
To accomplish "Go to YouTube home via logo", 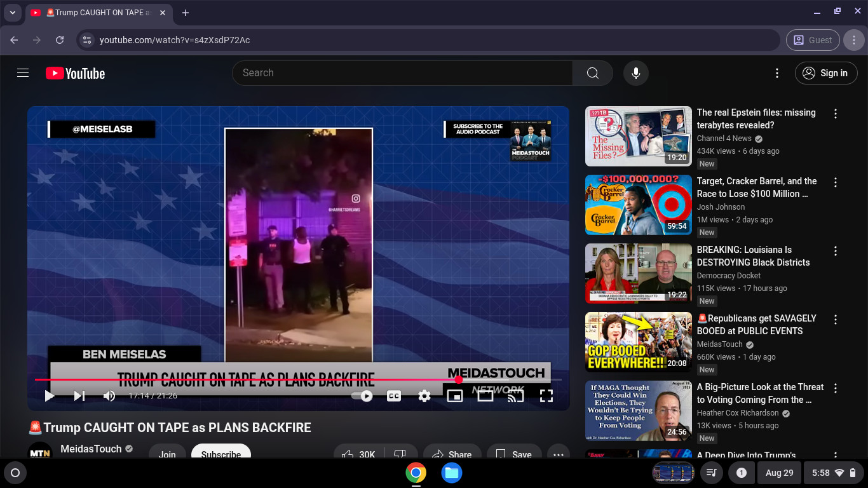I will point(75,73).
